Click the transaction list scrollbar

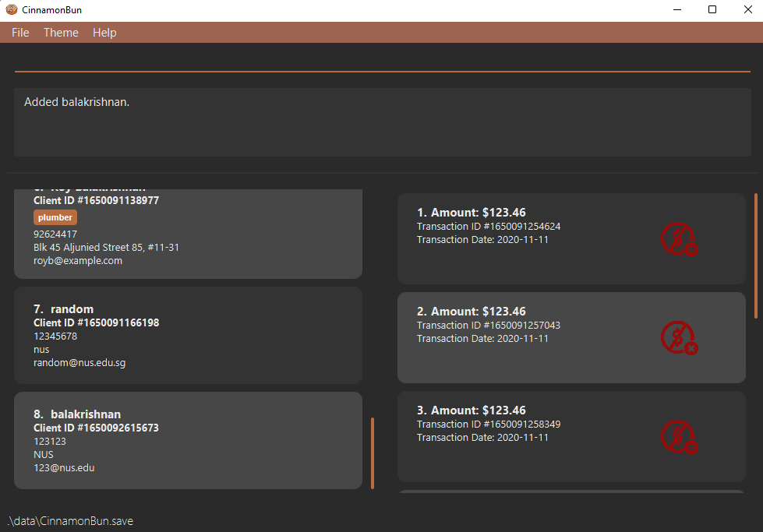pos(756,255)
